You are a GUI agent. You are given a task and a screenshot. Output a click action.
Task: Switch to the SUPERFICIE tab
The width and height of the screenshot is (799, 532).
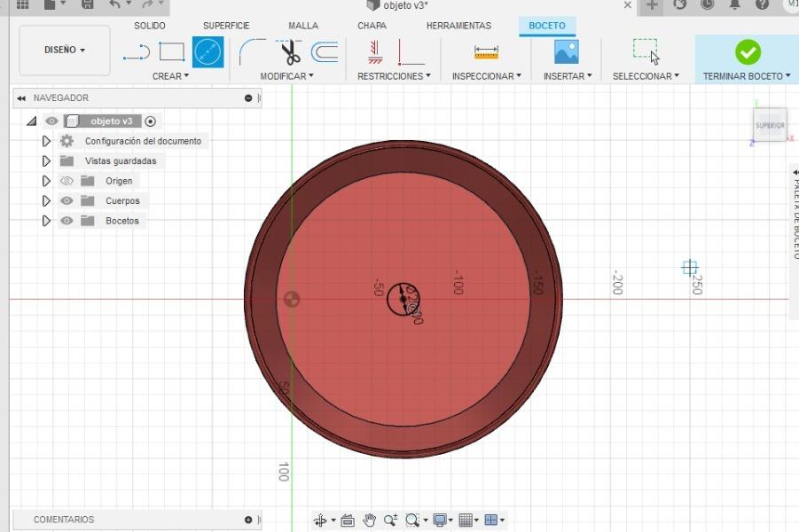(x=226, y=26)
